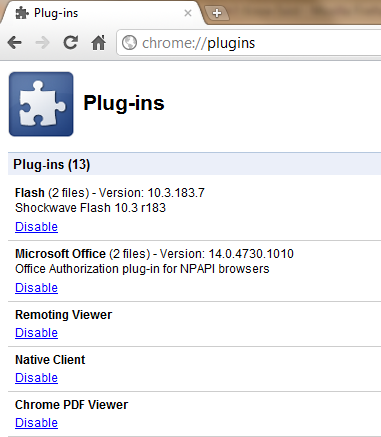Disable the Native Client plug-in
Image resolution: width=381 pixels, height=437 pixels.
(36, 378)
